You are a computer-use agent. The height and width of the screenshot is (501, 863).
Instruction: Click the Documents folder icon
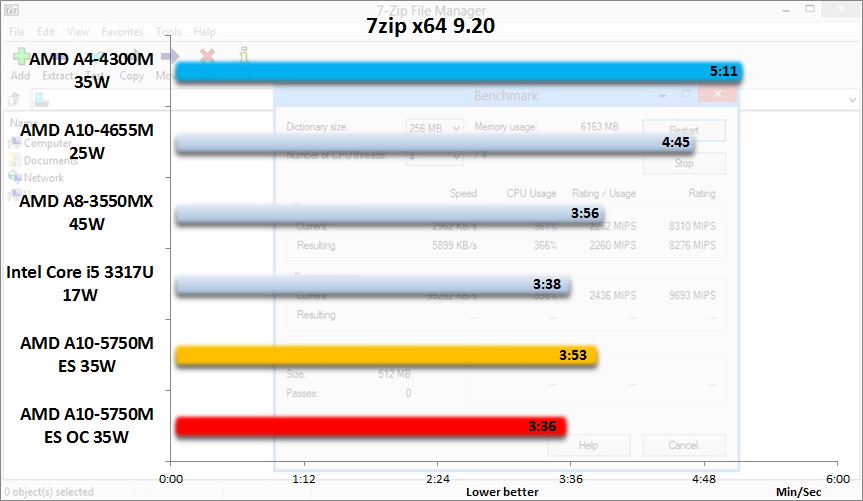pos(14,160)
